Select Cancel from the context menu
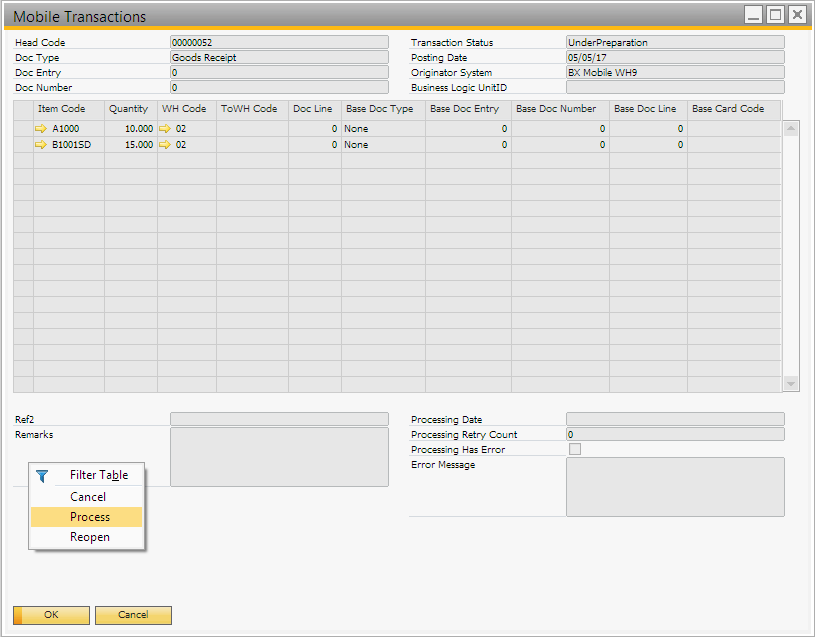This screenshot has height=637, width=815. tap(88, 497)
